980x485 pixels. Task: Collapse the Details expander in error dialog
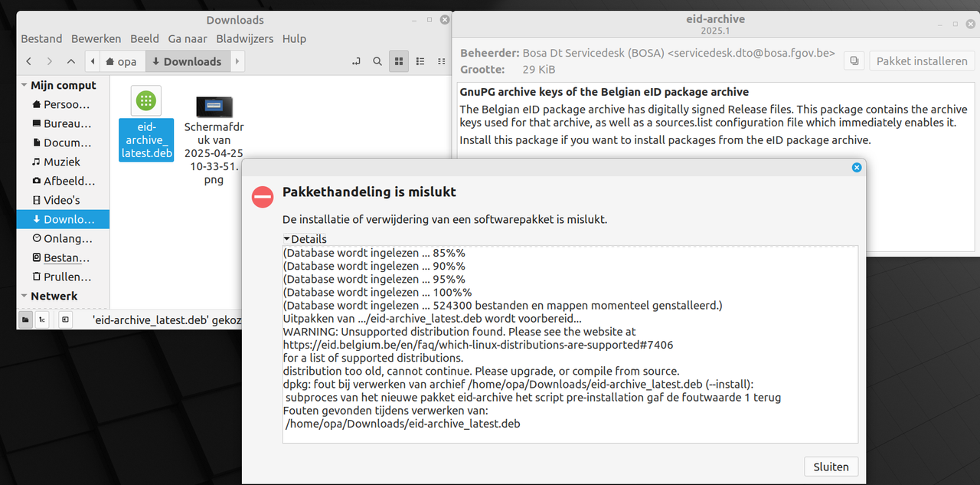305,239
